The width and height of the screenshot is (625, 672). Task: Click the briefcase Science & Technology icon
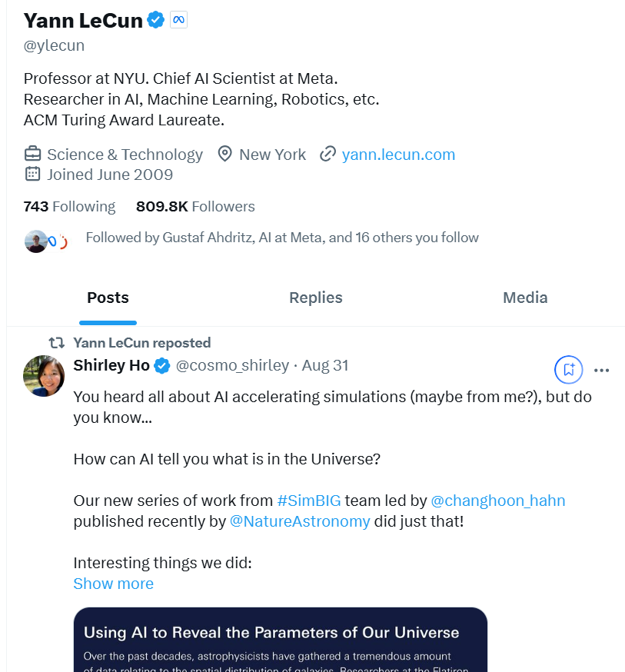point(32,155)
